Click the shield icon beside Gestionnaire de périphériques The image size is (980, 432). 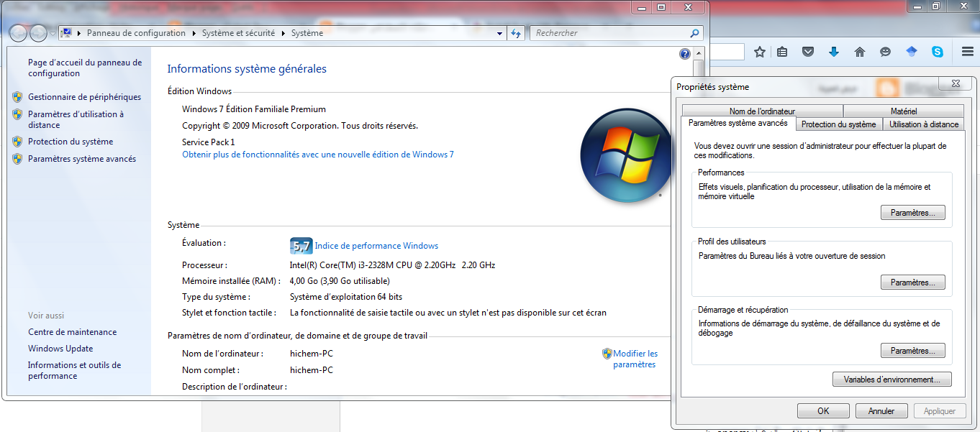pos(18,96)
